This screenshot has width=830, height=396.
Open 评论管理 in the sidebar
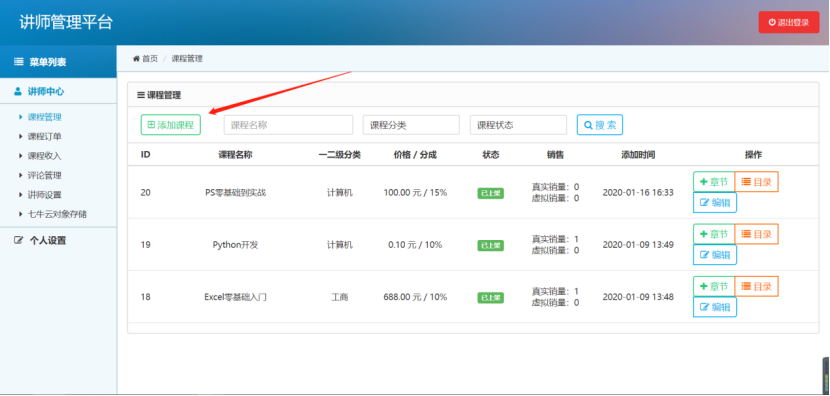44,176
